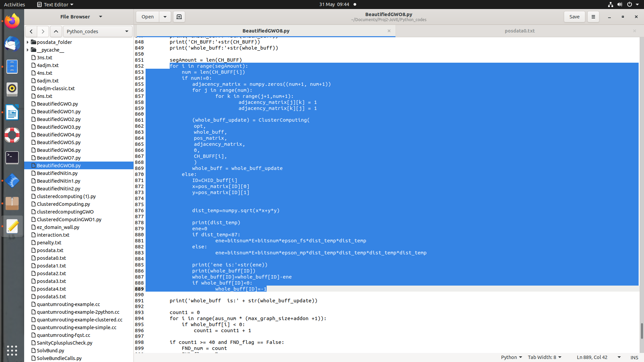644x362 pixels.
Task: Select the highlighted BeautifiedGWO8.py file entry
Action: (x=79, y=166)
